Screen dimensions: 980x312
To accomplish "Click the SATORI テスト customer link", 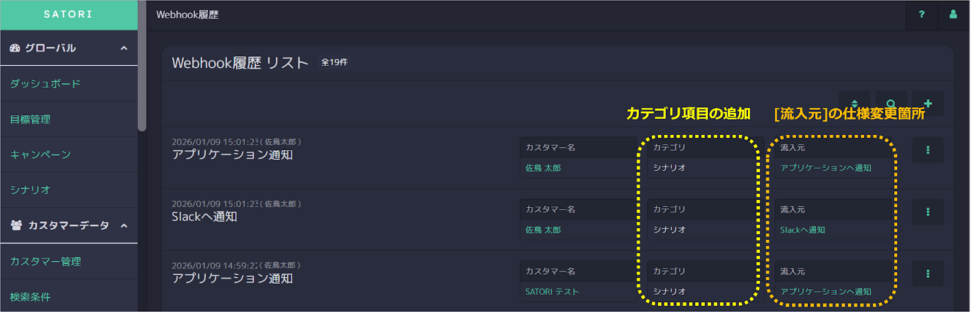I will (x=552, y=292).
